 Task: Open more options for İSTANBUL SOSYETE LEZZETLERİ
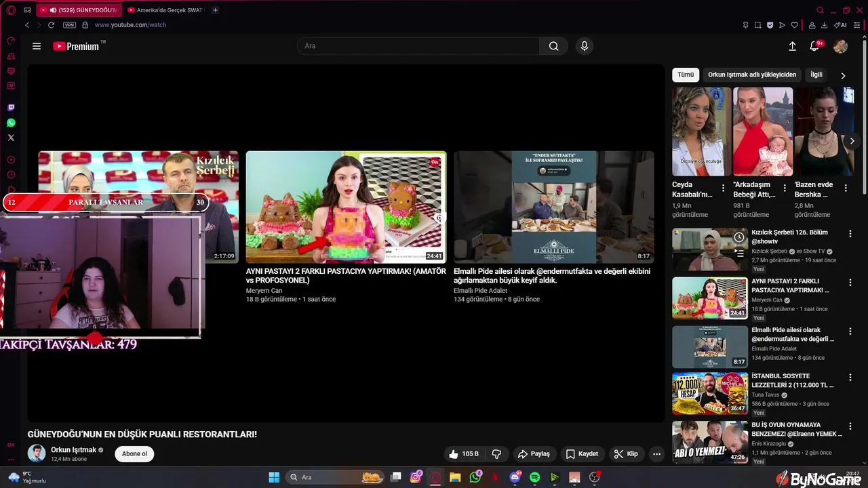point(850,377)
